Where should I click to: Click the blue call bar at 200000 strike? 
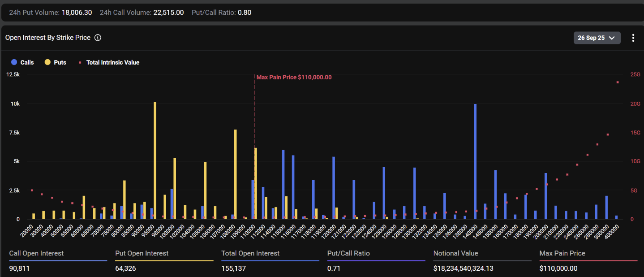[x=545, y=196]
